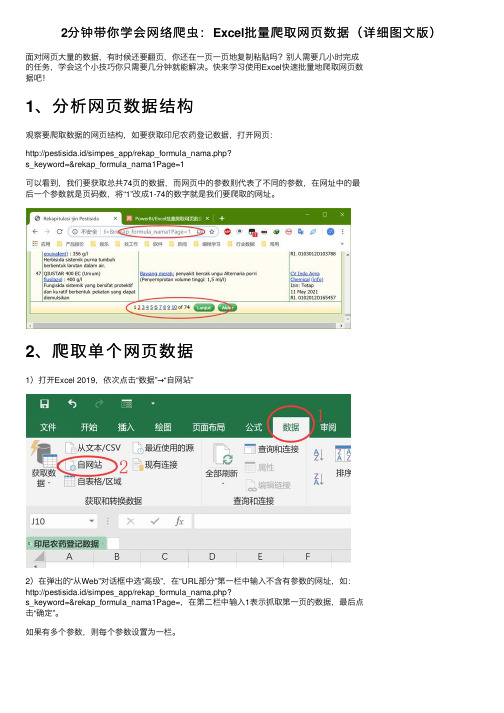Click the bookmark star in the address bar

coord(212,231)
